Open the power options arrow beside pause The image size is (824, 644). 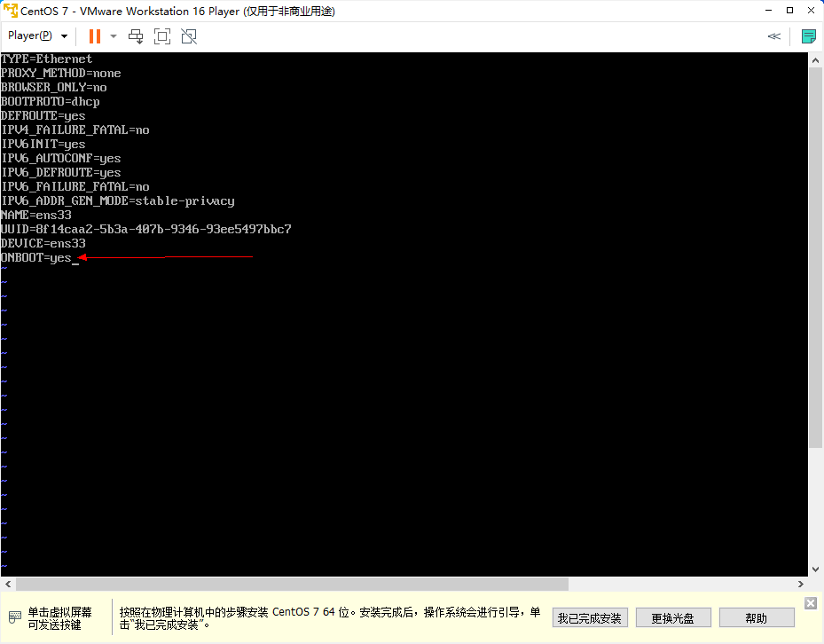pos(114,36)
